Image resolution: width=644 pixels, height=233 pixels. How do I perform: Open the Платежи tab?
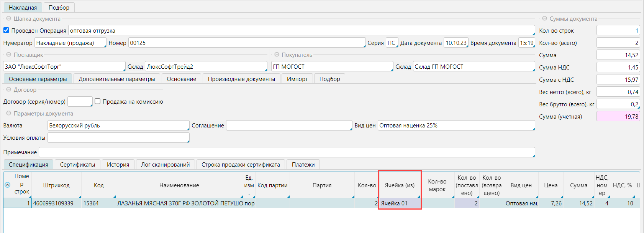(303, 164)
